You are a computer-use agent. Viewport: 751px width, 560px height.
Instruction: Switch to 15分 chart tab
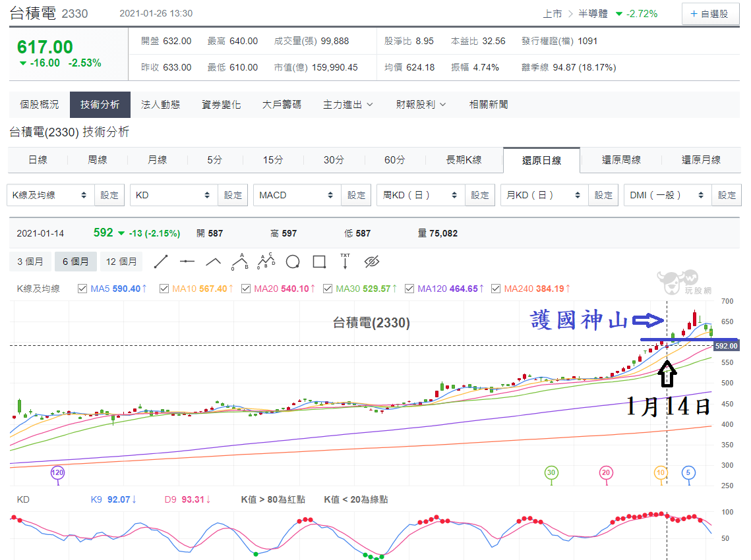point(273,160)
